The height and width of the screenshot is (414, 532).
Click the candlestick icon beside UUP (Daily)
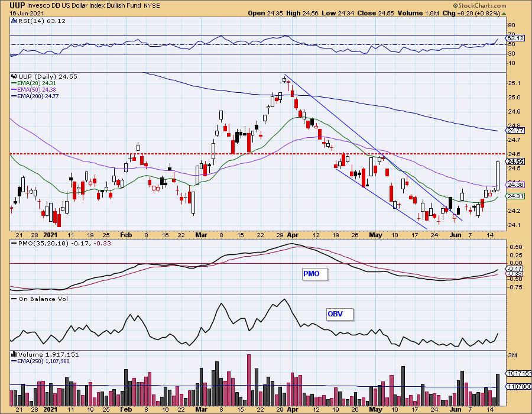tap(14, 76)
